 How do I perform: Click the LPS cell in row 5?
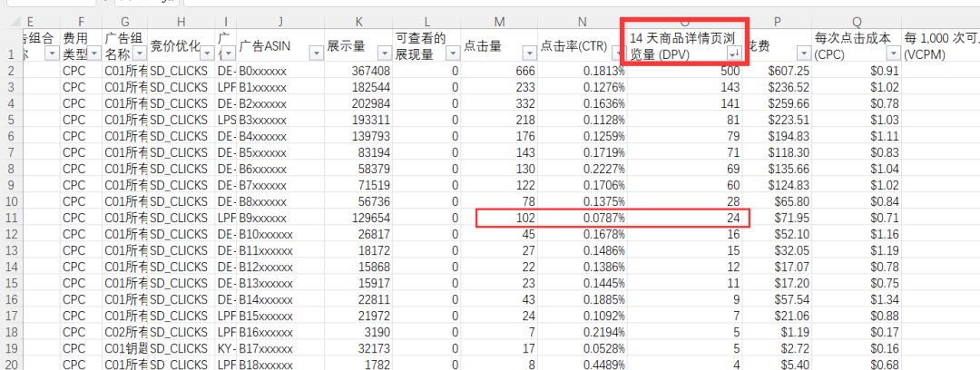226,120
